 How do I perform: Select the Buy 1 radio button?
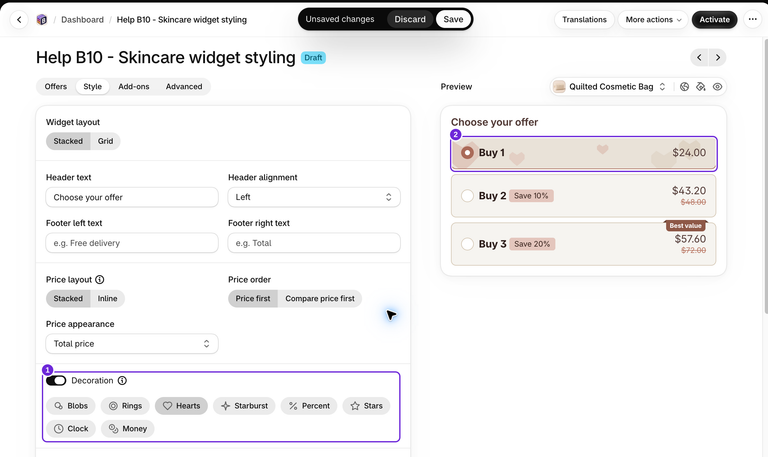467,153
